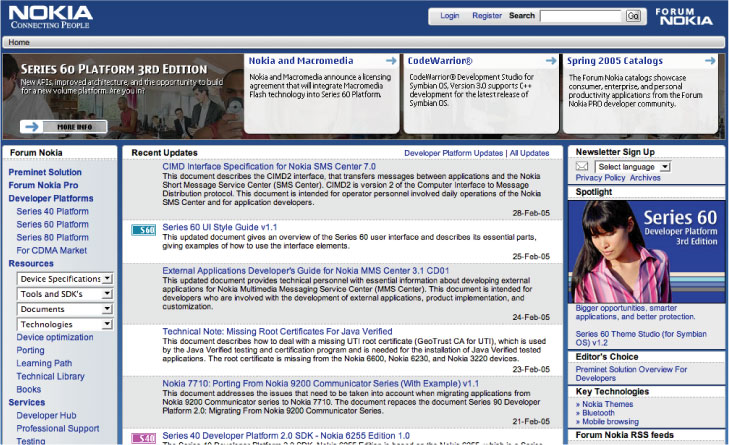729x445 pixels.
Task: Click the newsletter envelope icon
Action: 583,166
